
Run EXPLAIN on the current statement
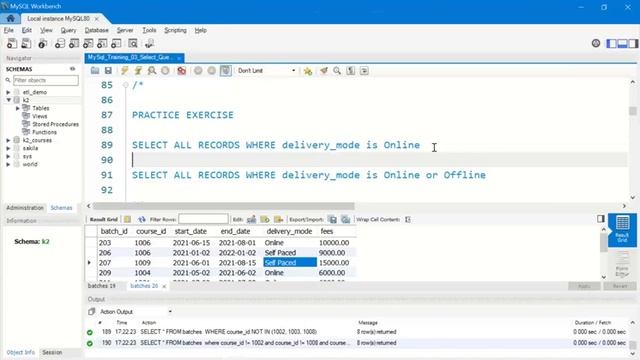coord(152,71)
